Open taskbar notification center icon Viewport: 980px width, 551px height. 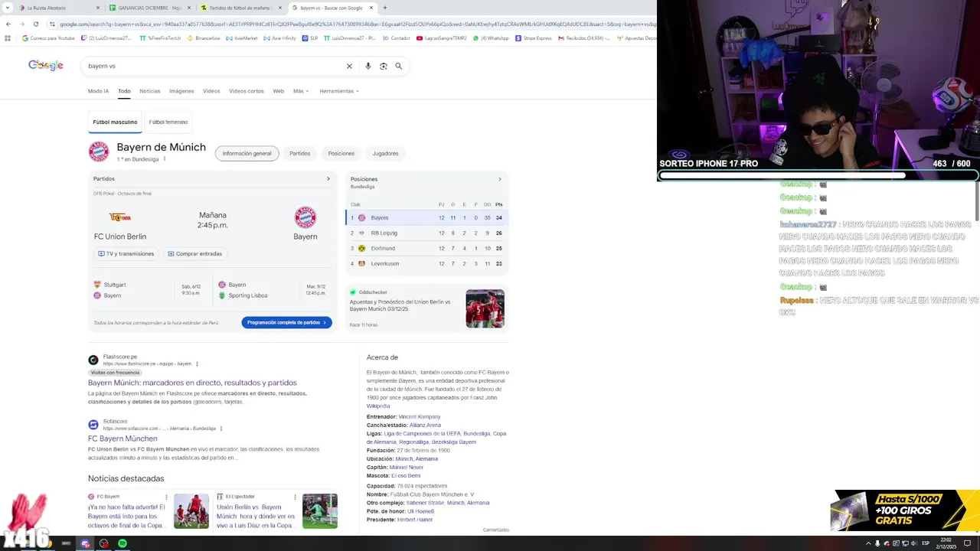967,543
